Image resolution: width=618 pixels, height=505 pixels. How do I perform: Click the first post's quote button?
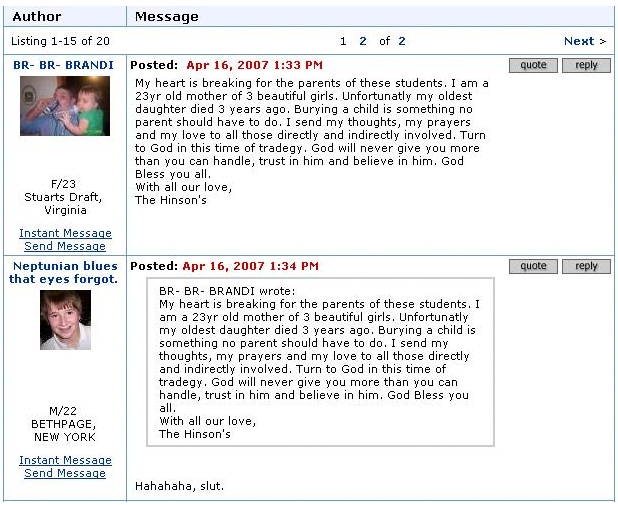coord(533,65)
